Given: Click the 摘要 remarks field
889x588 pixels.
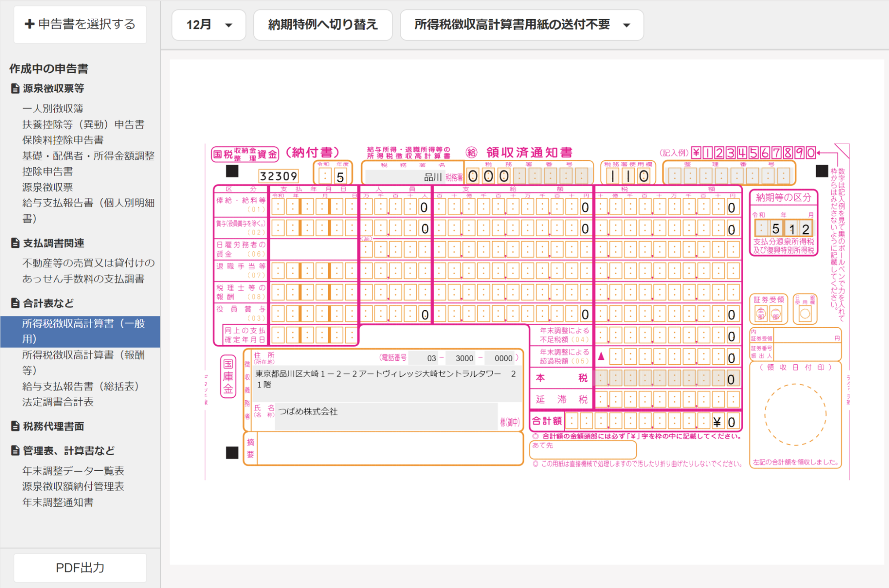Looking at the screenshot, I should point(390,449).
